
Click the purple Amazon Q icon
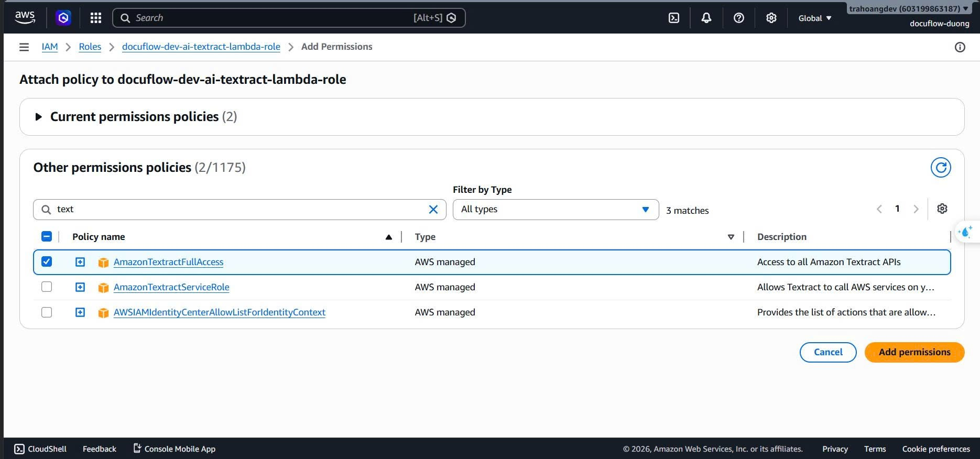pos(63,18)
